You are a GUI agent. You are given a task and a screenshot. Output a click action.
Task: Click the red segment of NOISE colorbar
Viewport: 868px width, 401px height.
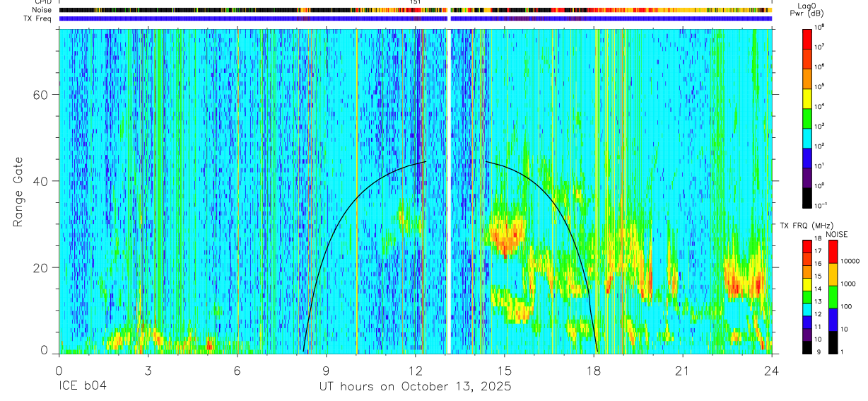point(833,251)
